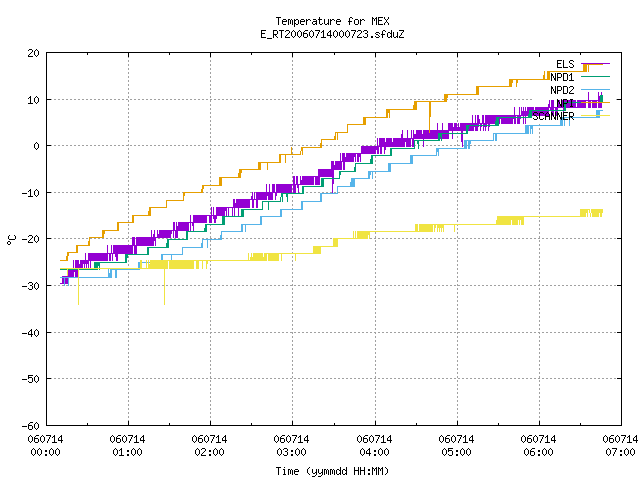Click the y-axis value 20
Image resolution: width=640 pixels, height=480 pixels.
click(33, 53)
